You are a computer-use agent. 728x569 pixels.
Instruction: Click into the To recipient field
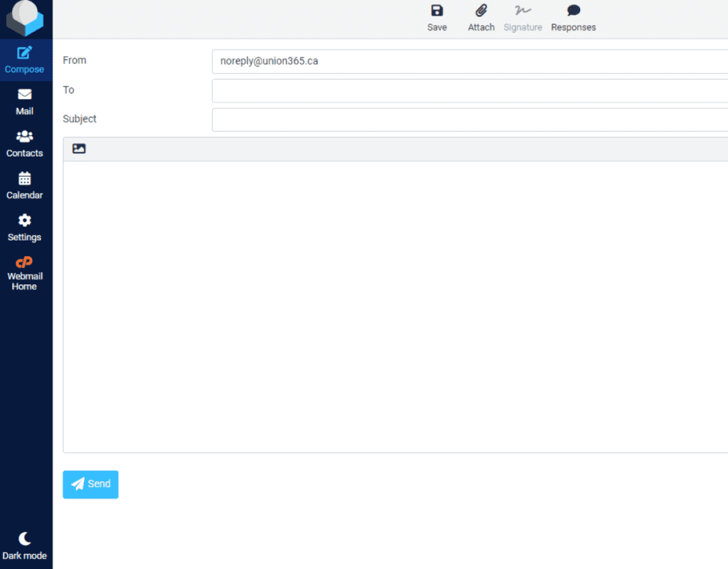point(469,90)
